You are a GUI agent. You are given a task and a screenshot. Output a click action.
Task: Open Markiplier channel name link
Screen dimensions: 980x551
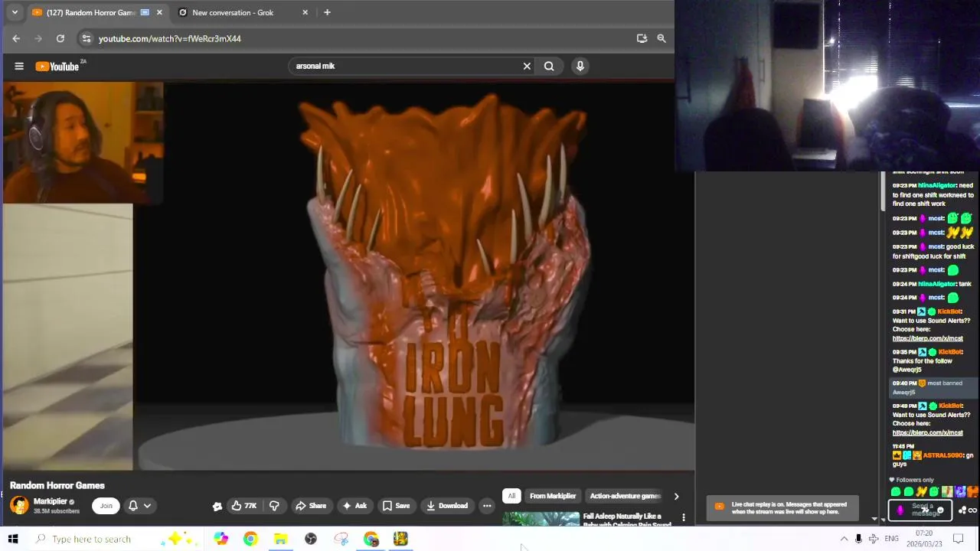51,501
